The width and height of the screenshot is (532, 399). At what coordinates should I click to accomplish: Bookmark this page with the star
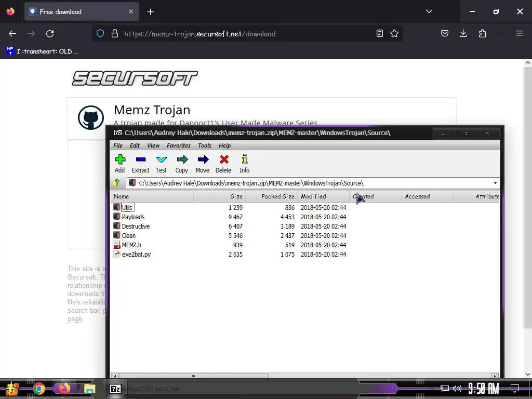click(394, 33)
